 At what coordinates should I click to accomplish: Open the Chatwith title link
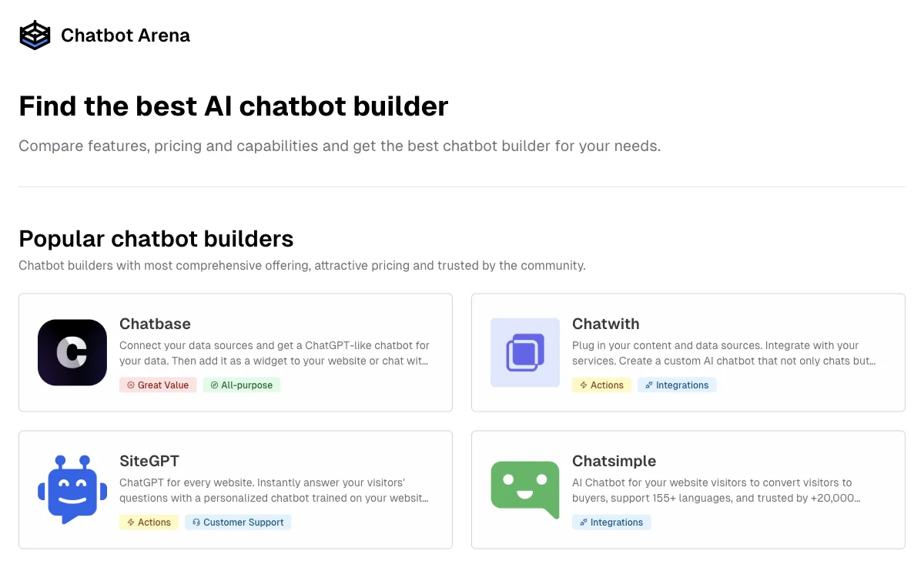(605, 324)
